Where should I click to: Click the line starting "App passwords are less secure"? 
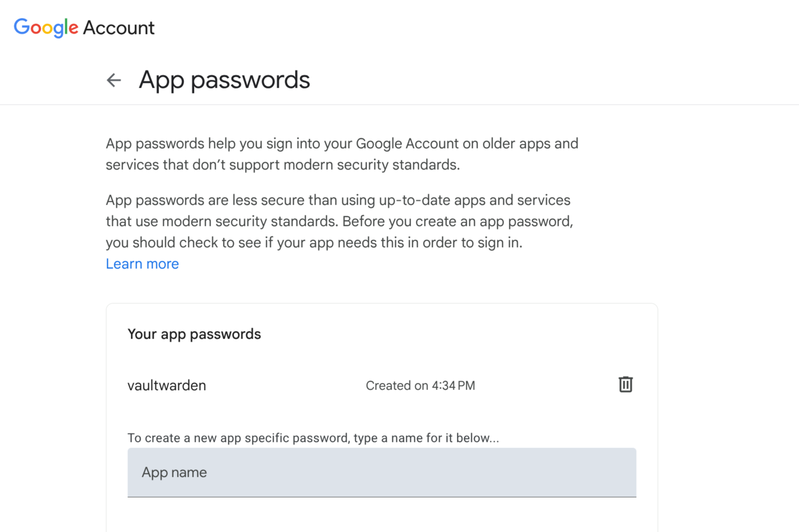pyautogui.click(x=337, y=200)
